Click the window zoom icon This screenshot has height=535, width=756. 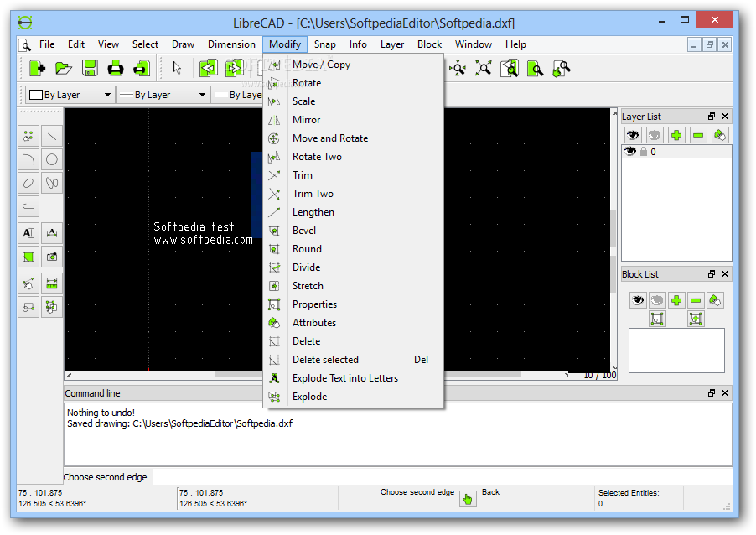(536, 68)
